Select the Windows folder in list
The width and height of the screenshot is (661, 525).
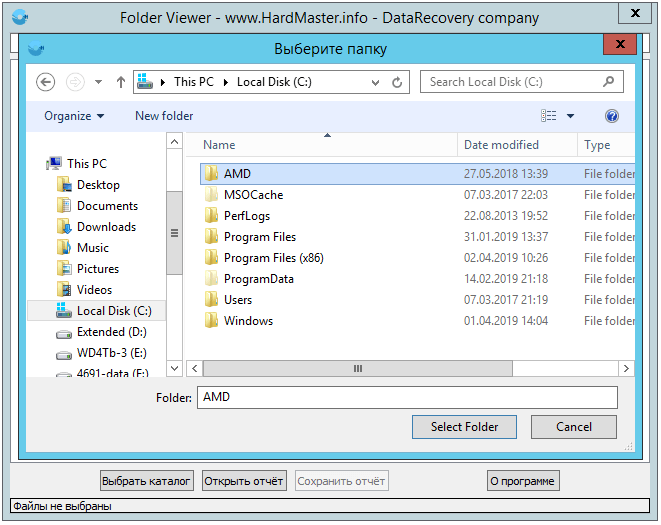coord(248,321)
